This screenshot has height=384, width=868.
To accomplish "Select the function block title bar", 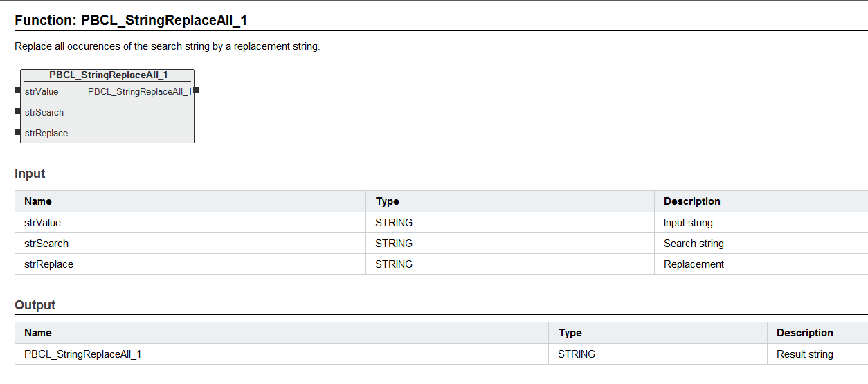I will coord(108,75).
